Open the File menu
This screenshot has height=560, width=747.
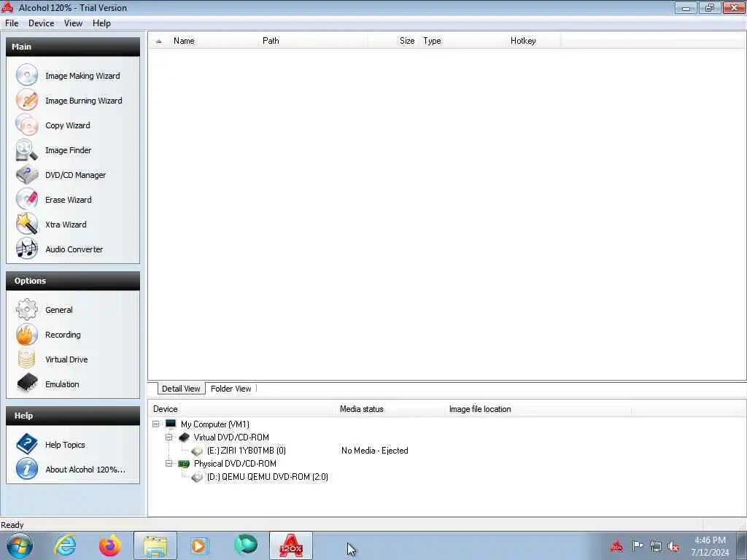pos(12,23)
